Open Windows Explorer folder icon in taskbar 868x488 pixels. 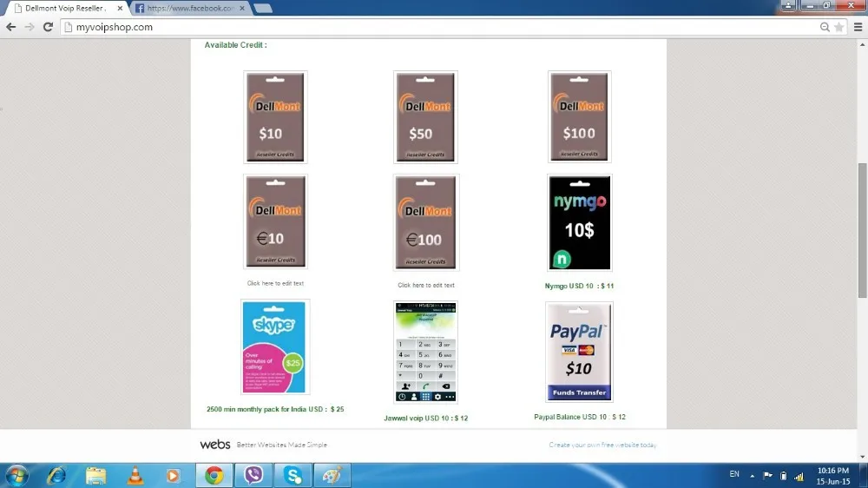tap(95, 475)
